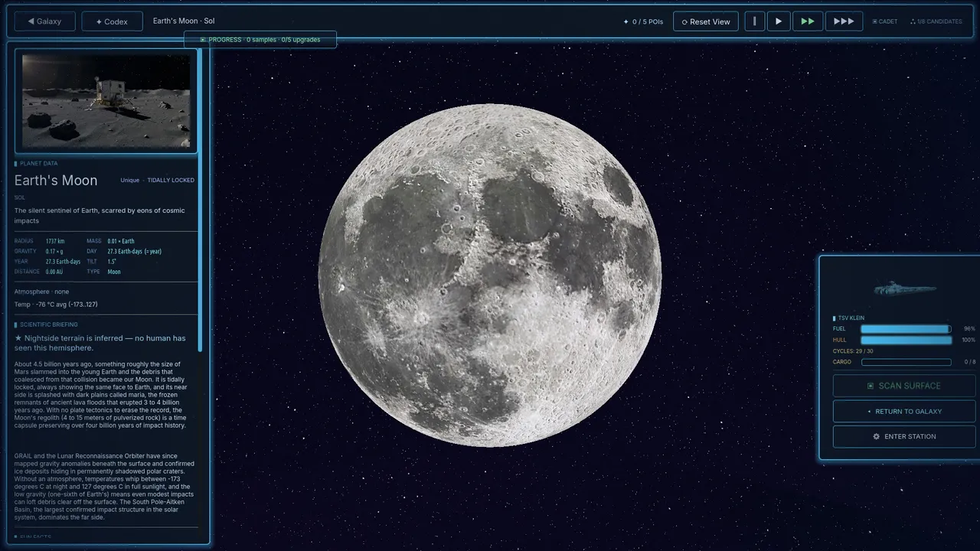Open the lunar lander thumbnail image
980x551 pixels.
pyautogui.click(x=106, y=101)
